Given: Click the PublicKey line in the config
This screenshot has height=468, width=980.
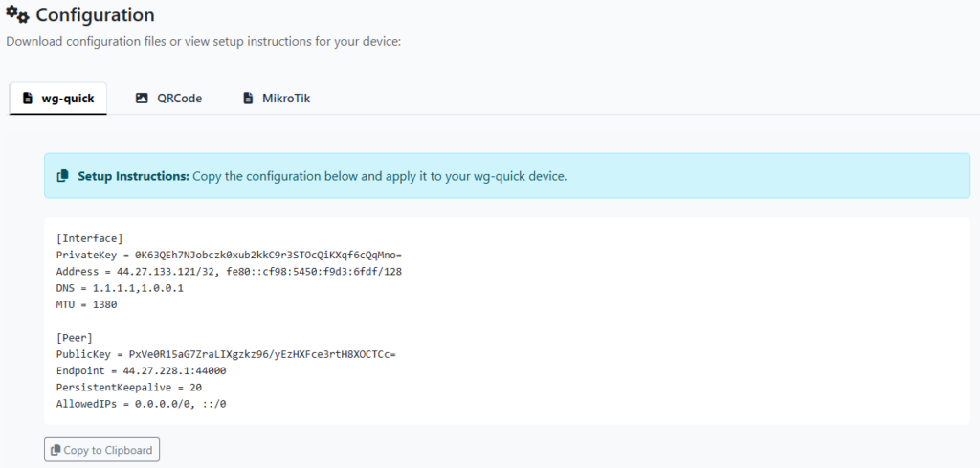Looking at the screenshot, I should (226, 353).
